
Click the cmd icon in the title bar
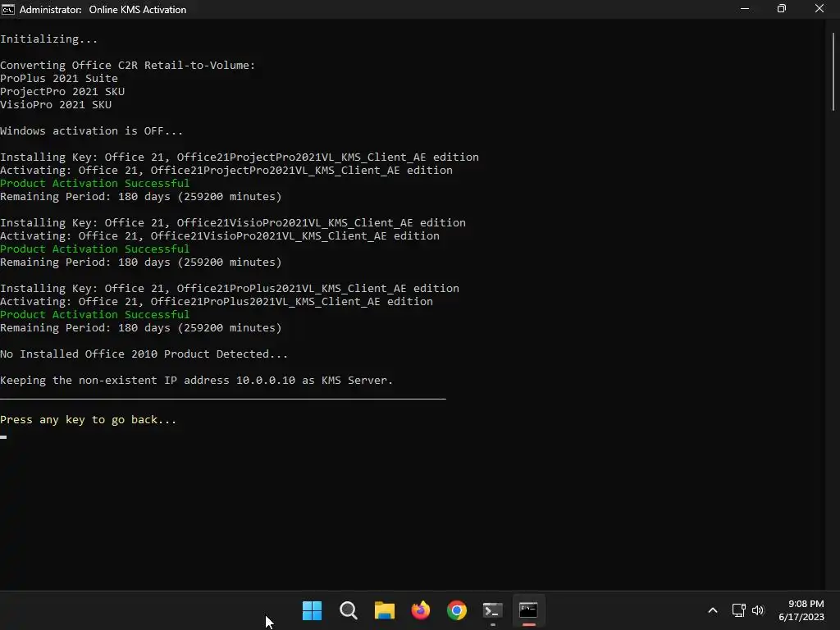(x=8, y=10)
